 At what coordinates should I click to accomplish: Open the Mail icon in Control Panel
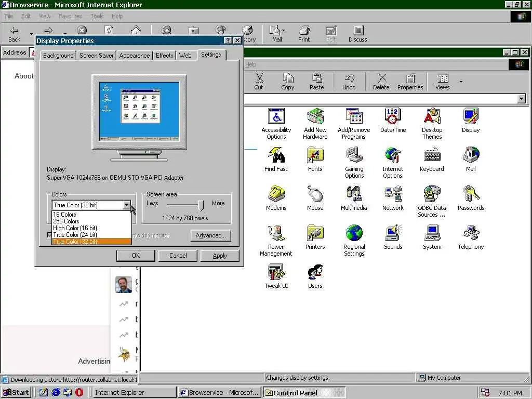pyautogui.click(x=471, y=159)
